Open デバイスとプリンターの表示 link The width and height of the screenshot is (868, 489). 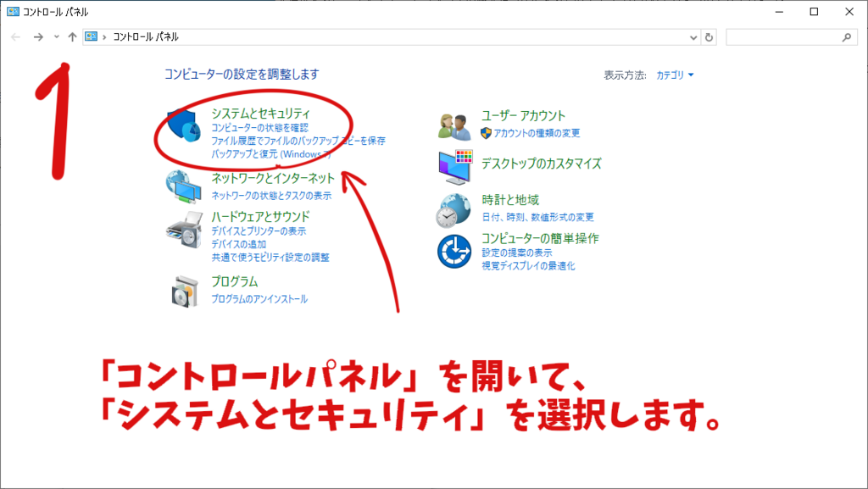pyautogui.click(x=259, y=231)
